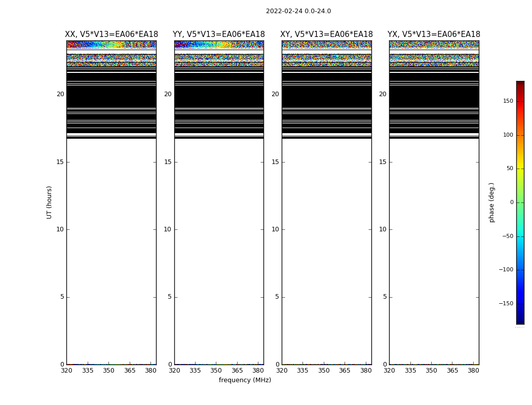Click the 10 hour tick beside XX panel
The image size is (532, 405).
60,229
